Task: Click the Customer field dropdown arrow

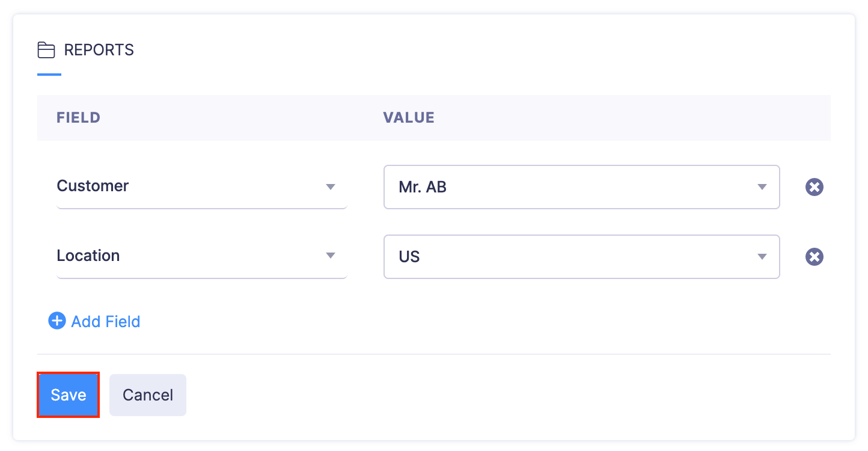Action: click(x=330, y=186)
